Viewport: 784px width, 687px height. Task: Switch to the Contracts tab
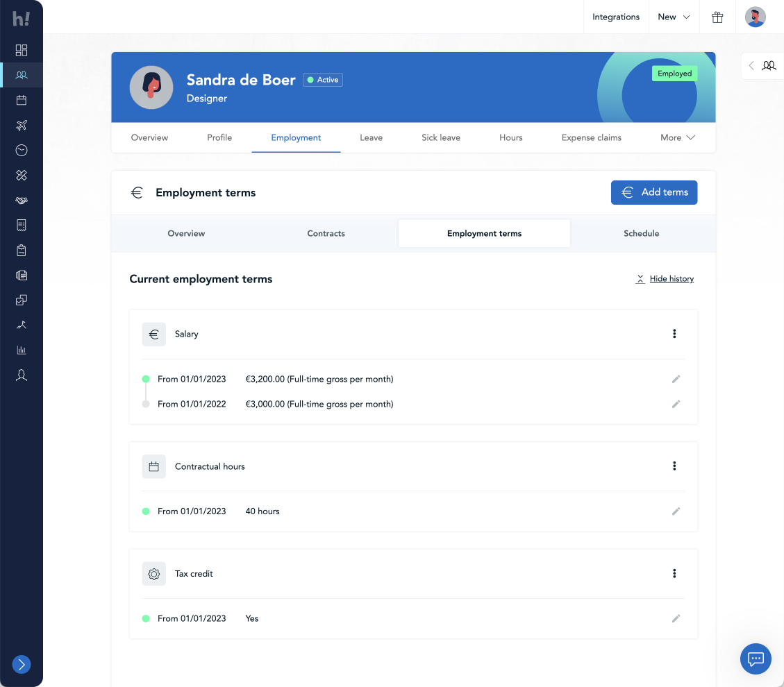(x=326, y=234)
